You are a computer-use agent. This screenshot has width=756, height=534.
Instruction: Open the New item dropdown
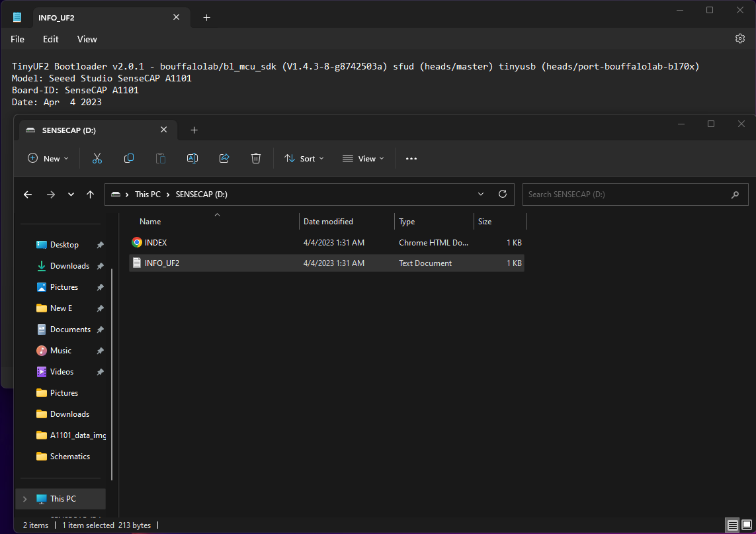(x=48, y=159)
